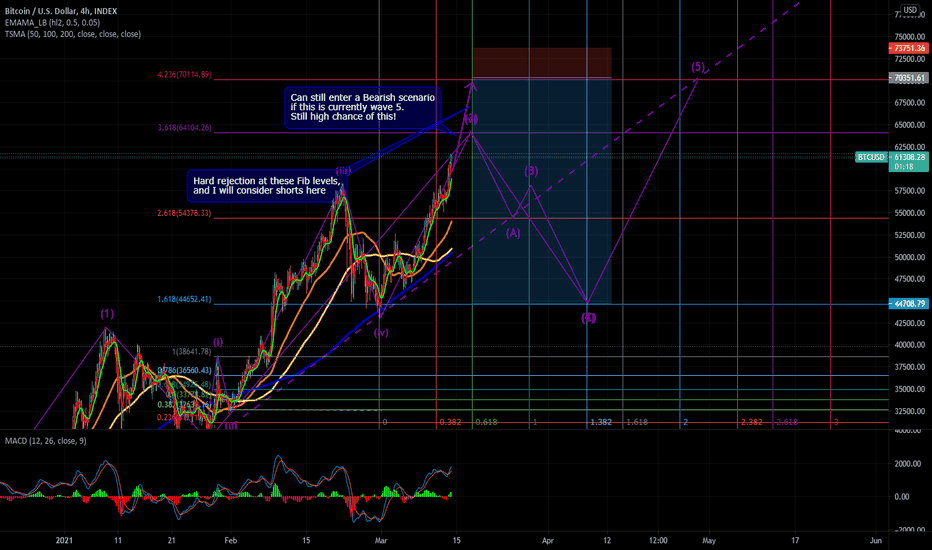
Task: Click the USD currency button
Action: 910,10
